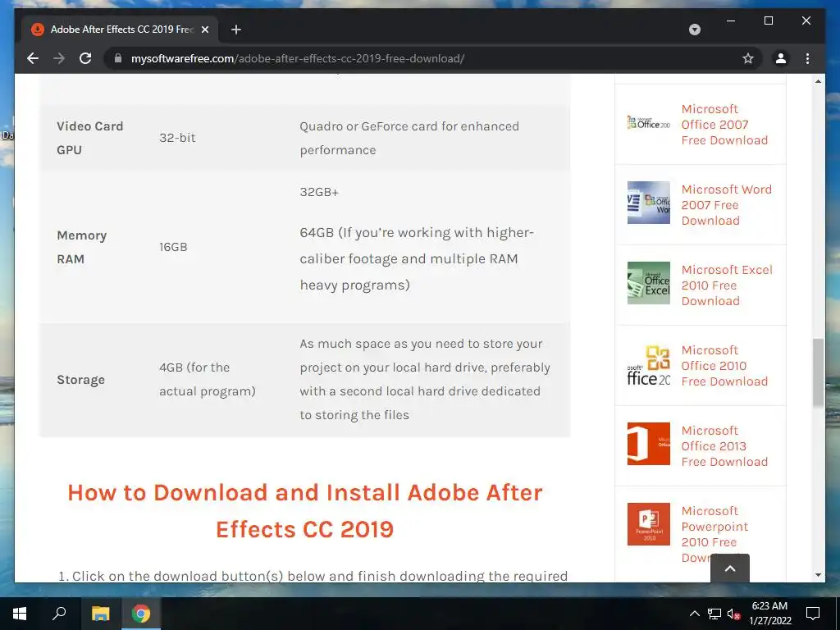
Task: Open the Chrome three-dot menu
Action: [807, 58]
